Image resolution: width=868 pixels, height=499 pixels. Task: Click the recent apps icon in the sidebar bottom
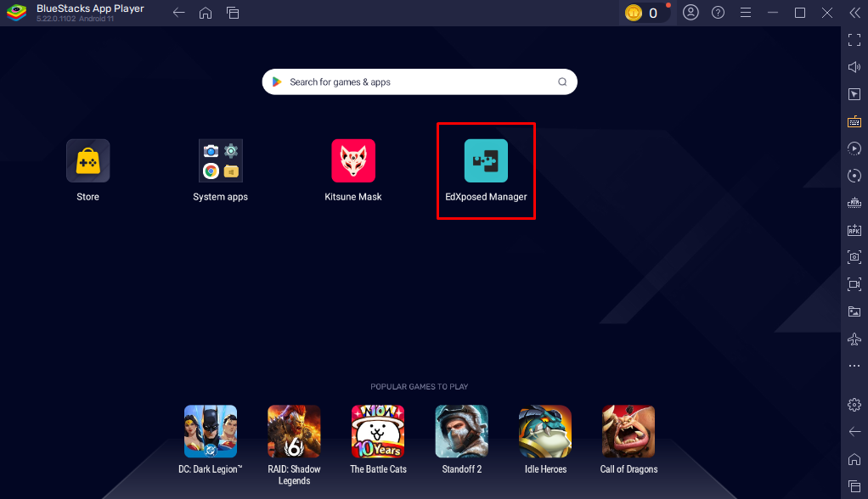[x=854, y=486]
